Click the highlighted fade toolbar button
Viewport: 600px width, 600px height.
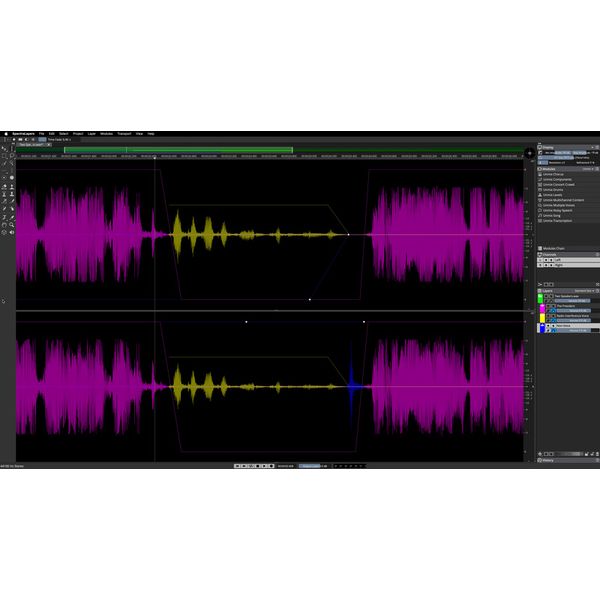point(42,140)
